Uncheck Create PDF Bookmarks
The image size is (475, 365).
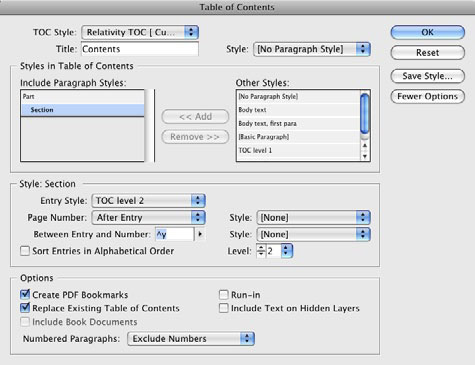click(x=25, y=294)
